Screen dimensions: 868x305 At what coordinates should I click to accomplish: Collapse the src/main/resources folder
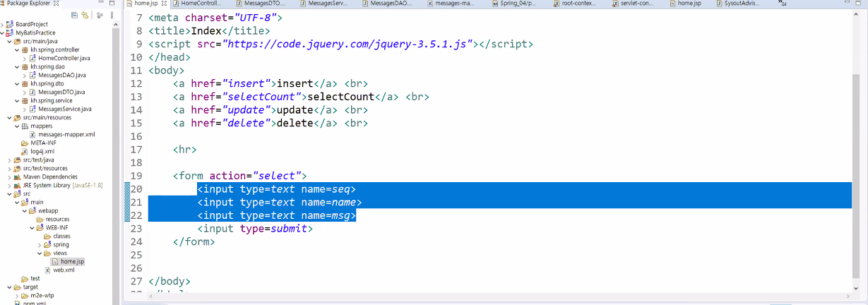[10, 117]
